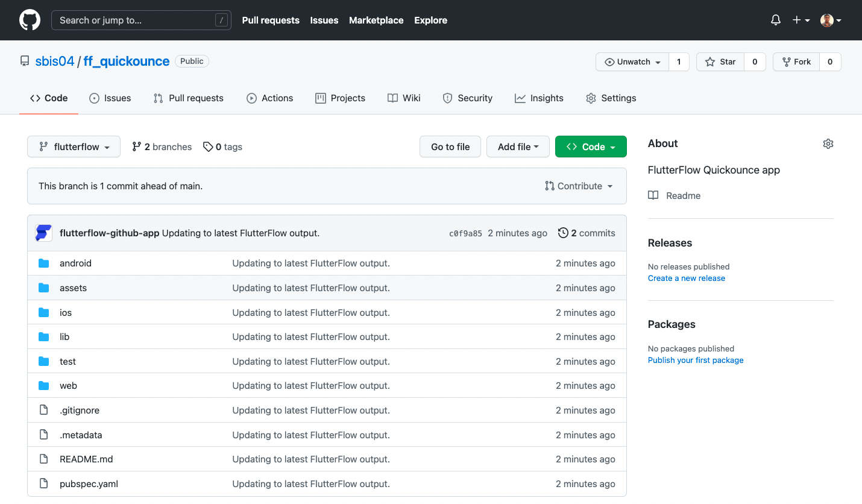
Task: Click the test folder icon
Action: pyautogui.click(x=44, y=361)
